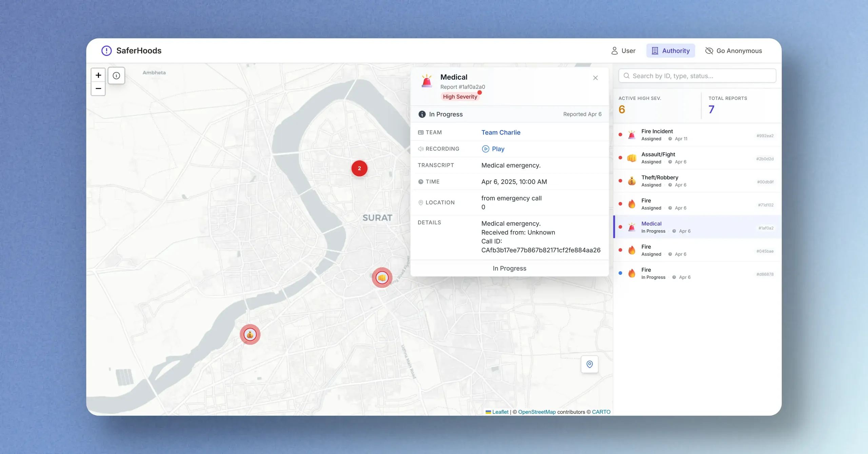Click the red cluster marker labeled 2
The height and width of the screenshot is (454, 868).
coord(359,168)
